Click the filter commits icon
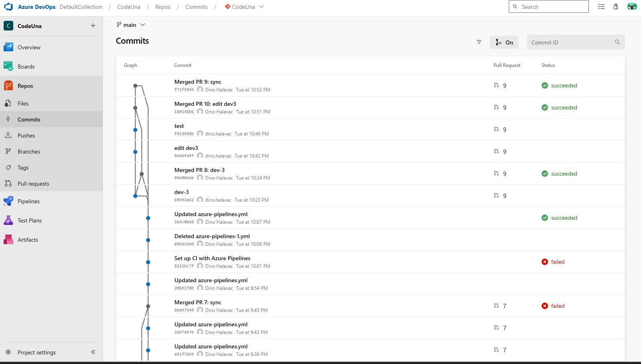Image resolution: width=641 pixels, height=364 pixels. point(479,42)
